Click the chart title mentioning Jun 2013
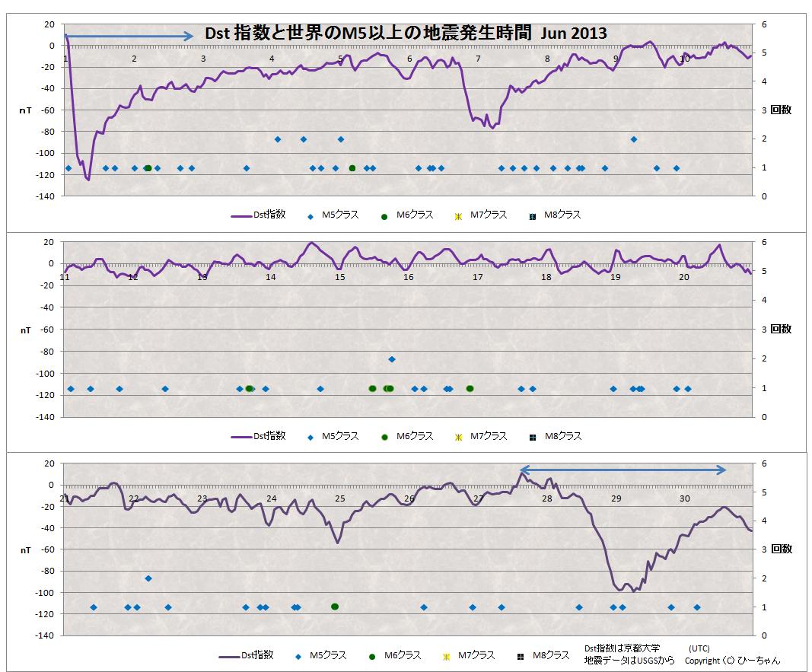This screenshot has height=672, width=812. [x=406, y=34]
